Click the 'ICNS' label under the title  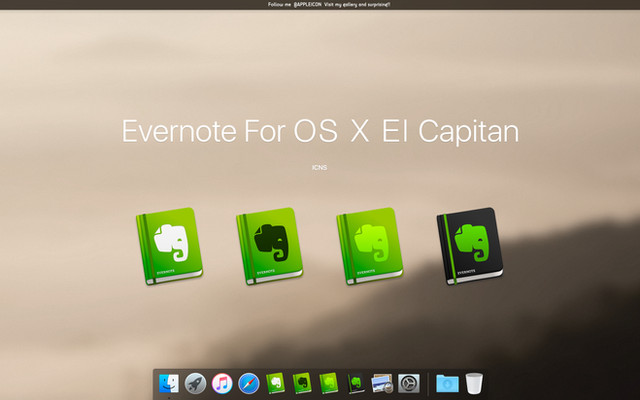pyautogui.click(x=320, y=167)
